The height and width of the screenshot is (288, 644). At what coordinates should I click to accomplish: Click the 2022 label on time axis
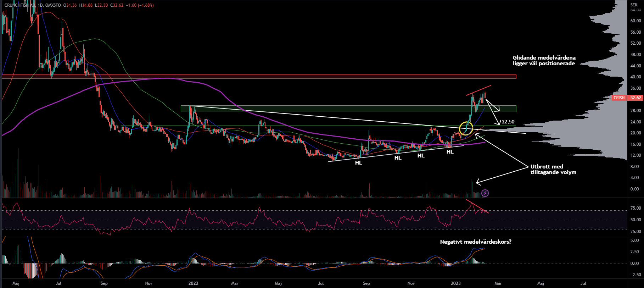click(193, 283)
